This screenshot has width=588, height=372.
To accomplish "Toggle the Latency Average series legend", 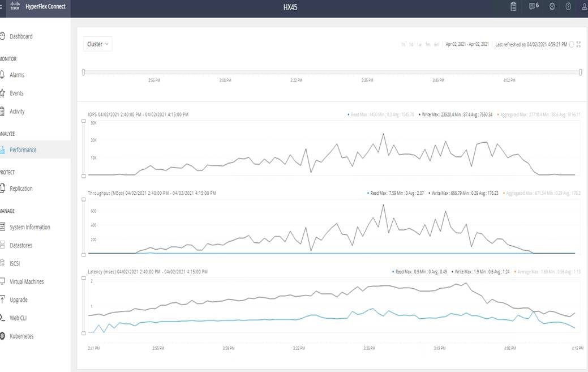I will (547, 272).
